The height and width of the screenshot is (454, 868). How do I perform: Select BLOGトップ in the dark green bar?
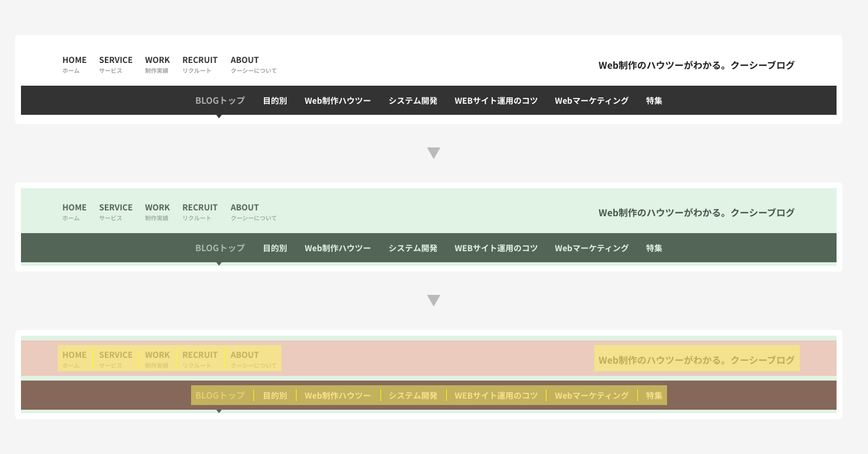click(x=220, y=248)
